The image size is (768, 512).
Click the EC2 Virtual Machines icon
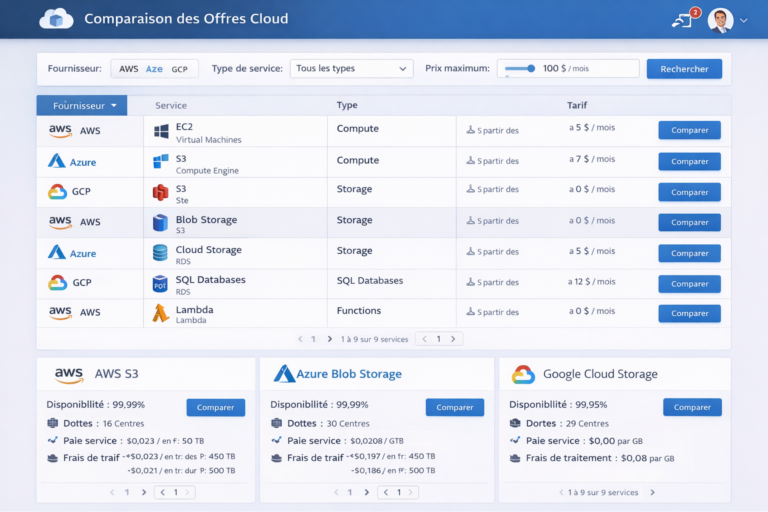(x=161, y=131)
